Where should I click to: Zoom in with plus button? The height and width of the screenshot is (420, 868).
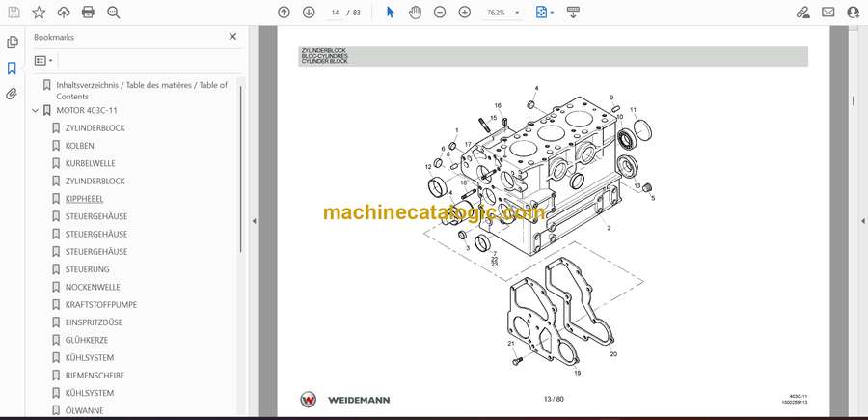point(465,13)
